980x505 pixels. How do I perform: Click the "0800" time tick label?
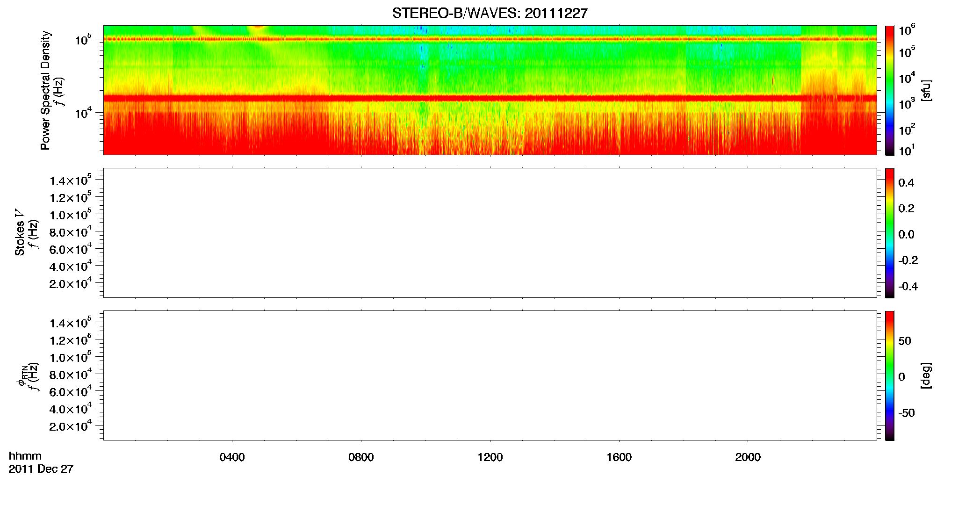click(x=361, y=457)
